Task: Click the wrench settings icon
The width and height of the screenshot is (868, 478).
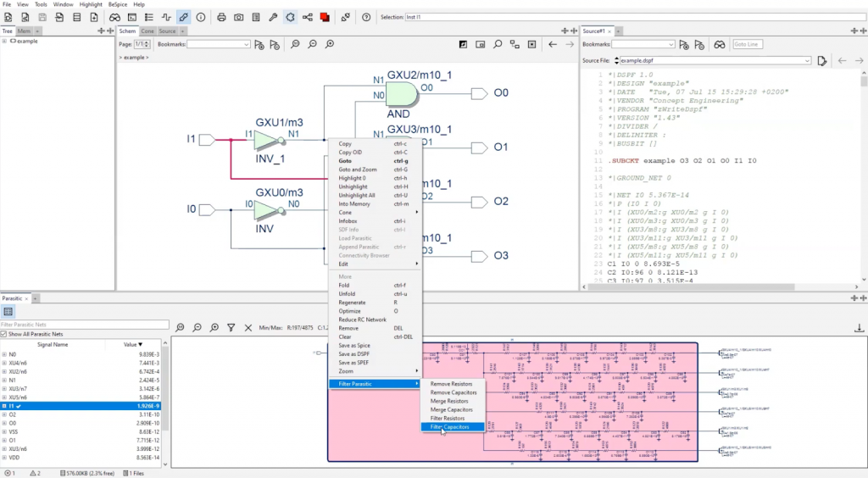Action: tap(273, 17)
